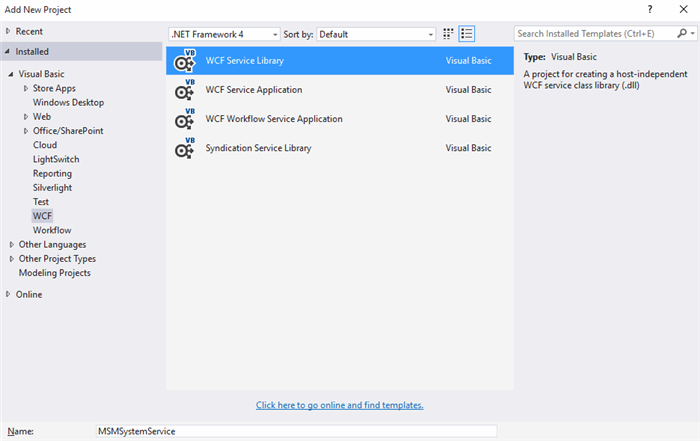Select Silverlight in the tree

(x=52, y=188)
